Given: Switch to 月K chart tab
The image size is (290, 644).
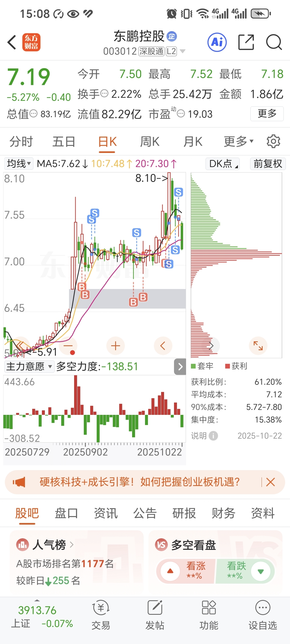Looking at the screenshot, I should (193, 141).
